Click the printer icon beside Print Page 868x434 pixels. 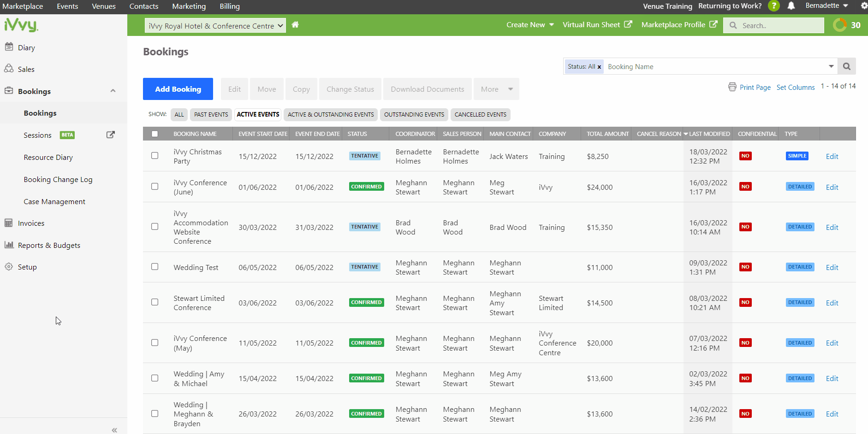[732, 87]
